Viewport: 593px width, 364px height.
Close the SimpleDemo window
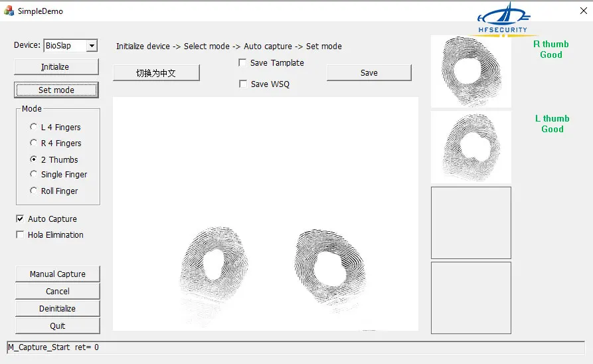pos(584,11)
